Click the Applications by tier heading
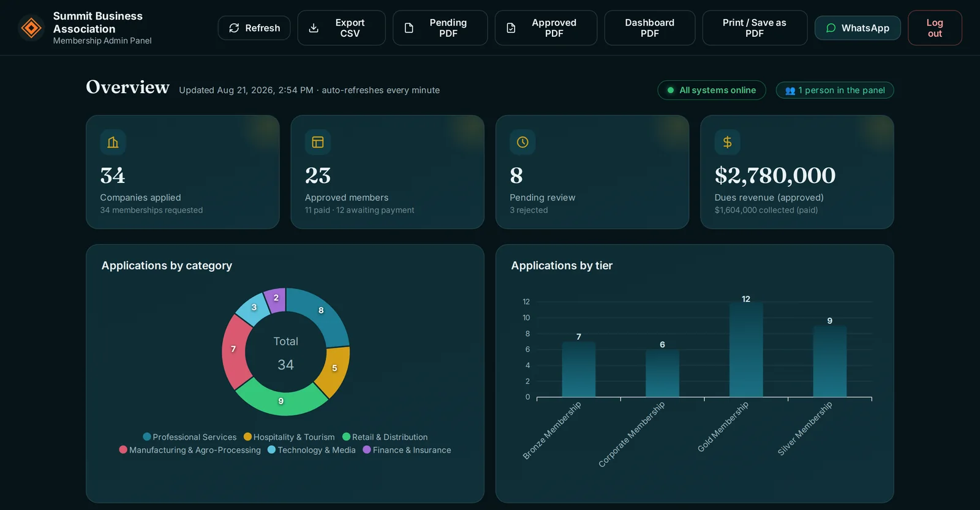 tap(562, 266)
